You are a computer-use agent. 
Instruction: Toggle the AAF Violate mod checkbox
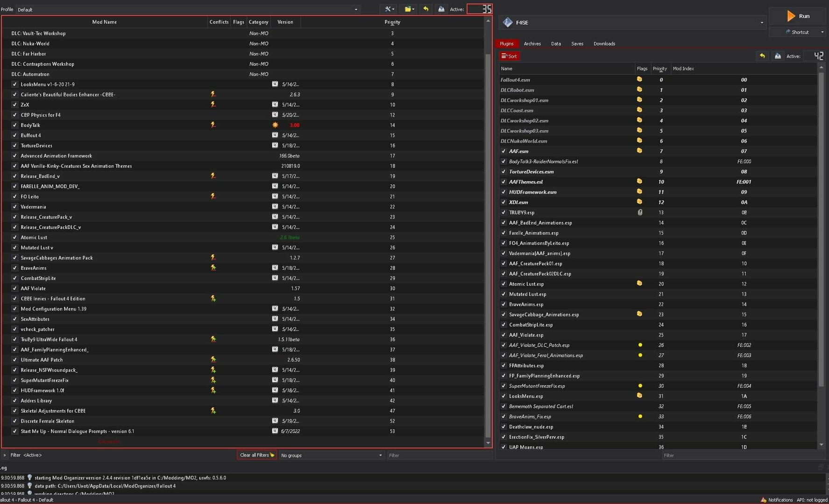[14, 288]
